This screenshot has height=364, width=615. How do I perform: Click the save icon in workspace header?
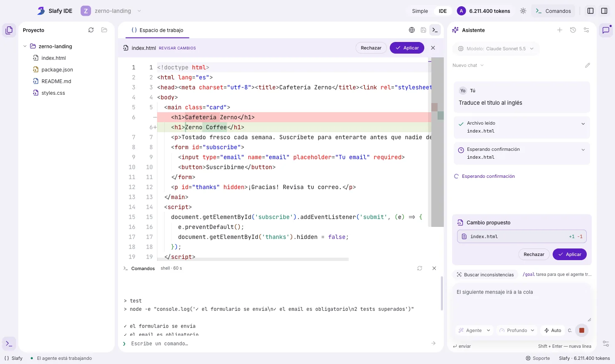[423, 30]
